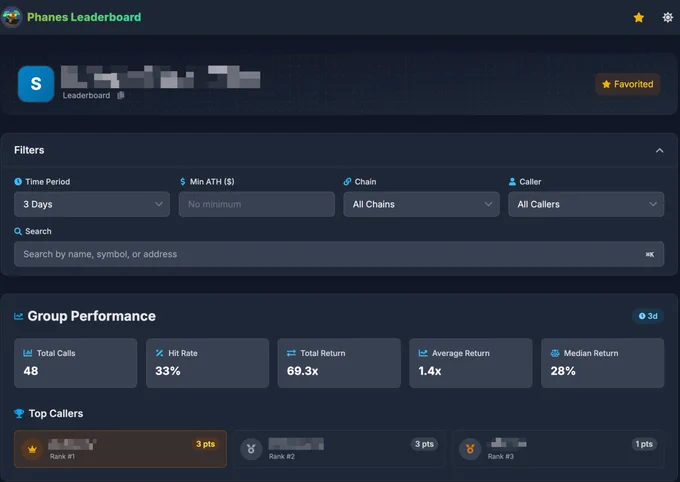
Task: Open the All Callers dropdown
Action: click(586, 204)
